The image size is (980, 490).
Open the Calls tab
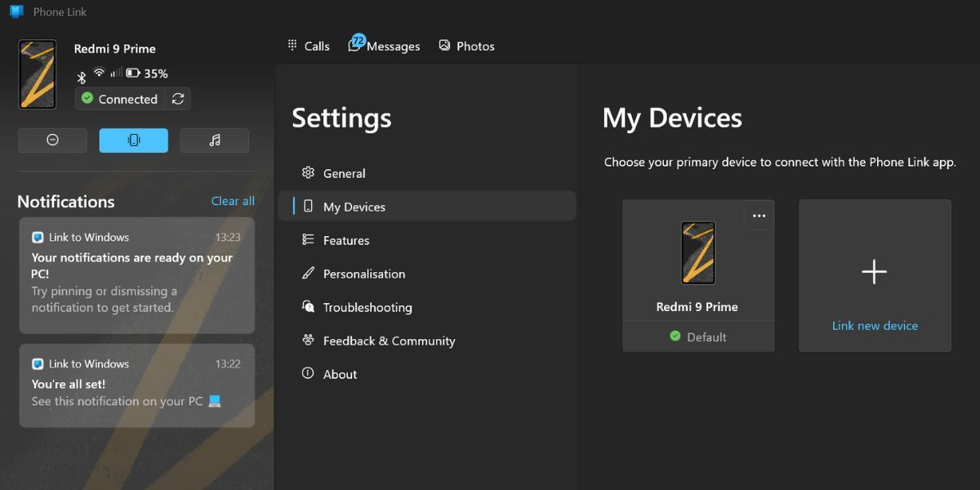(x=309, y=47)
